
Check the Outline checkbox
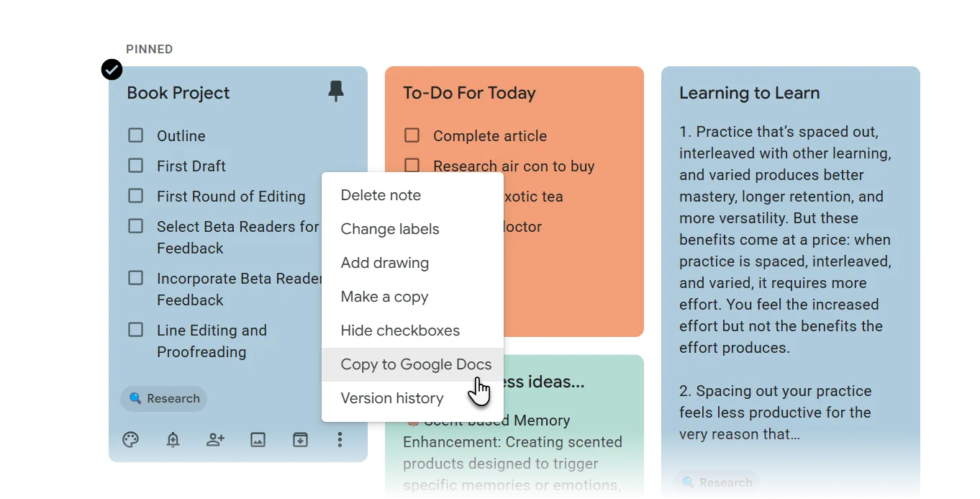click(x=135, y=135)
